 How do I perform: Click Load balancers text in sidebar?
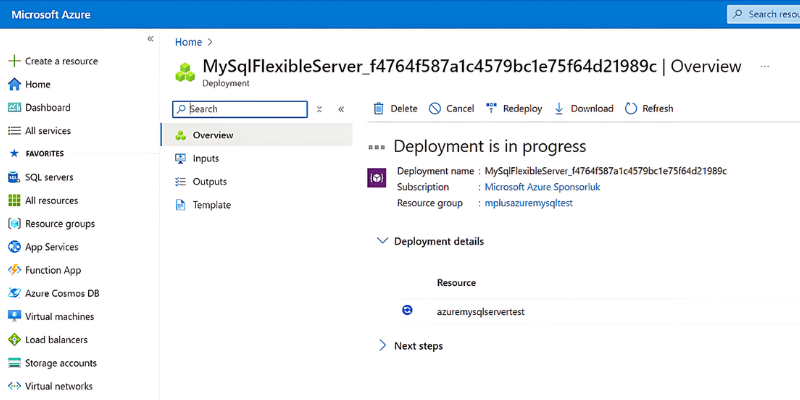pyautogui.click(x=56, y=340)
